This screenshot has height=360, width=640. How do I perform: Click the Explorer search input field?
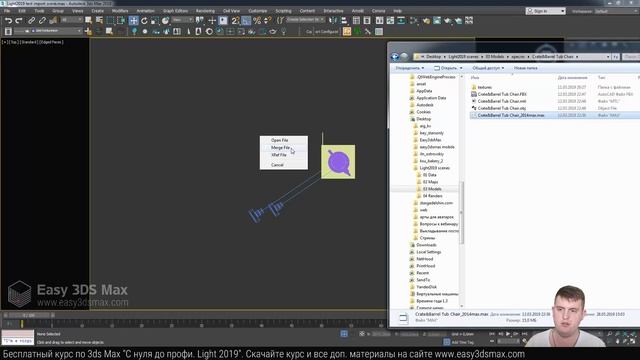coord(631,57)
